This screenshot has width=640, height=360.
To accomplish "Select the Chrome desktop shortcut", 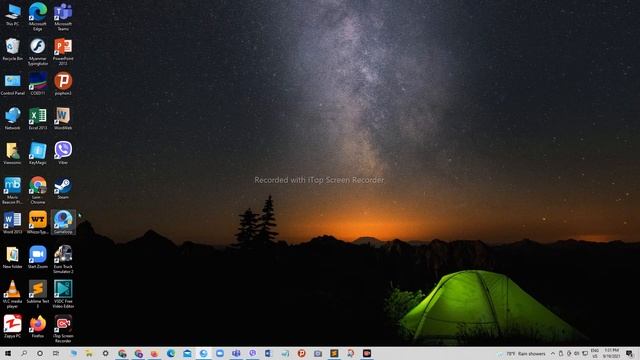I will tap(38, 190).
